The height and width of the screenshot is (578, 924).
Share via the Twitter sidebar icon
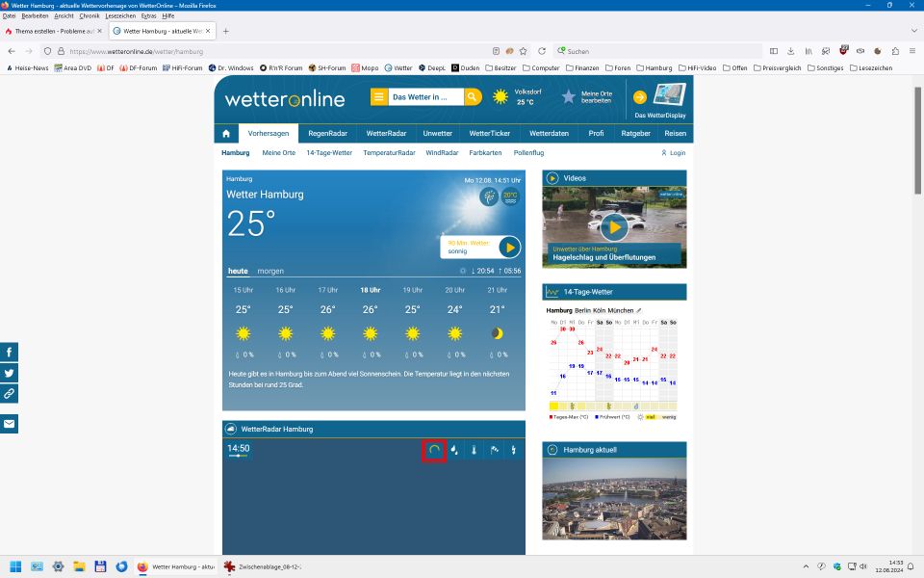pos(9,373)
